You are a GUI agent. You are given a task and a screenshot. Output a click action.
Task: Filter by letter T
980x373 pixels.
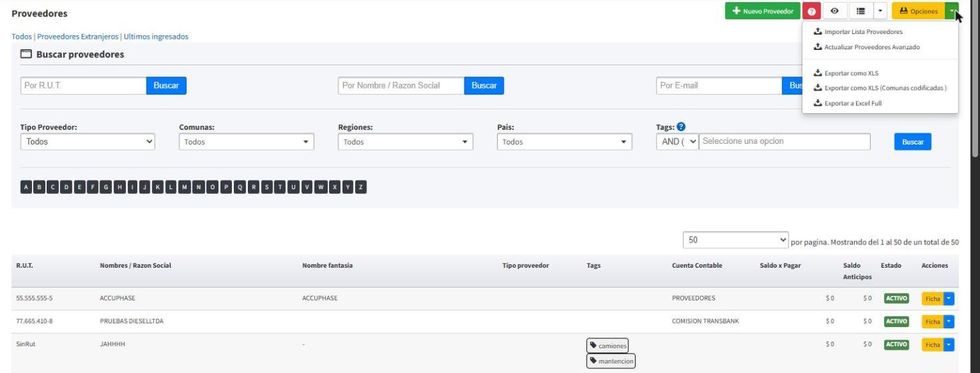(x=280, y=187)
